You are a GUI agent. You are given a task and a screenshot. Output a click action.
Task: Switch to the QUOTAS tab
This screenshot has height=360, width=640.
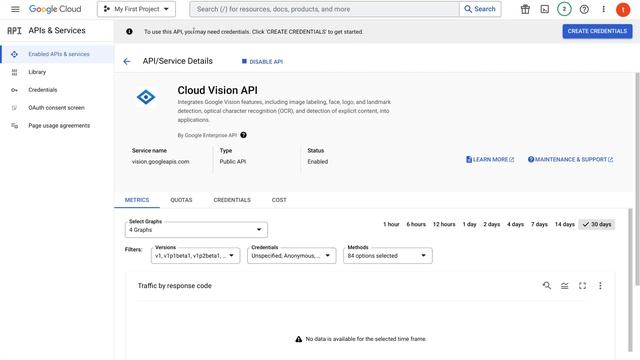point(181,200)
